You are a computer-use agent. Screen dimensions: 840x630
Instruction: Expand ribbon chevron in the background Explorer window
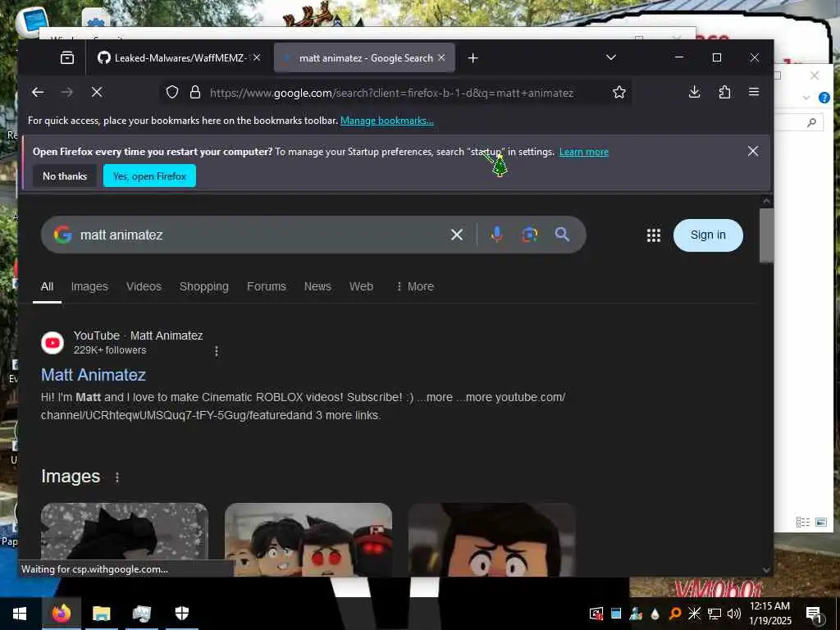(x=806, y=98)
